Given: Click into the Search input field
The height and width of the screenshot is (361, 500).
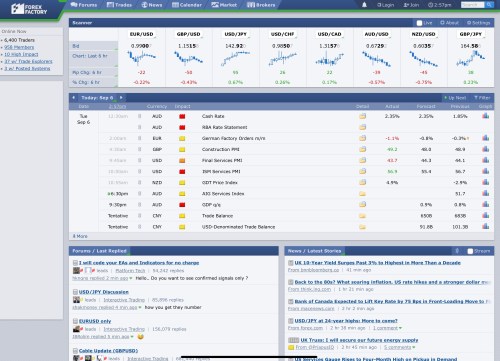Looking at the screenshot, I should 473,5.
